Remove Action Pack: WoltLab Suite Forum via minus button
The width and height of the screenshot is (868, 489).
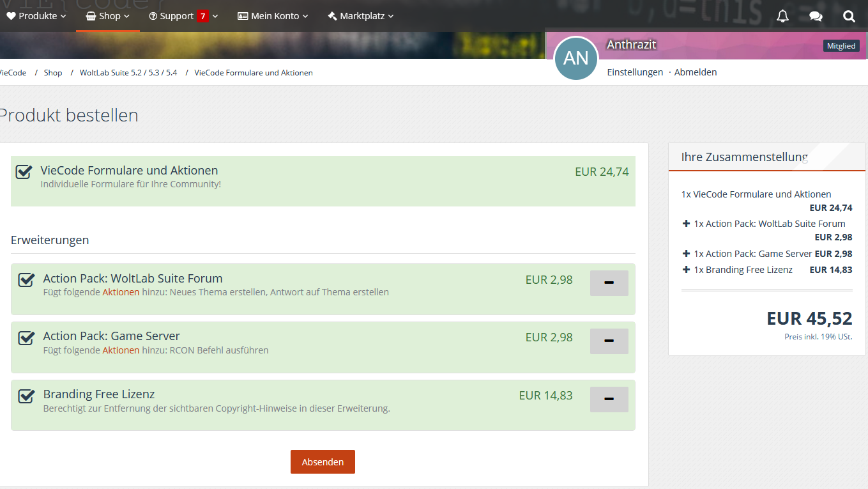(609, 283)
